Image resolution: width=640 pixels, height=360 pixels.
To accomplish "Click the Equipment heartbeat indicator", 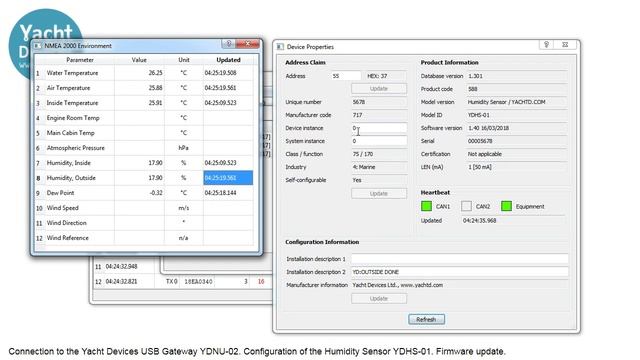I will click(506, 206).
